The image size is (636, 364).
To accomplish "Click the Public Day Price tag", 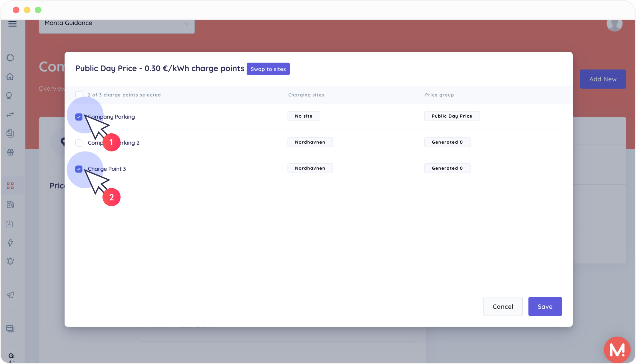I will pos(452,116).
